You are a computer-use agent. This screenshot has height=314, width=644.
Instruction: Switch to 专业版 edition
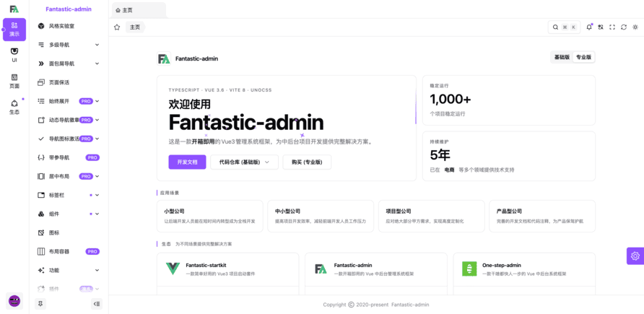[x=583, y=57]
